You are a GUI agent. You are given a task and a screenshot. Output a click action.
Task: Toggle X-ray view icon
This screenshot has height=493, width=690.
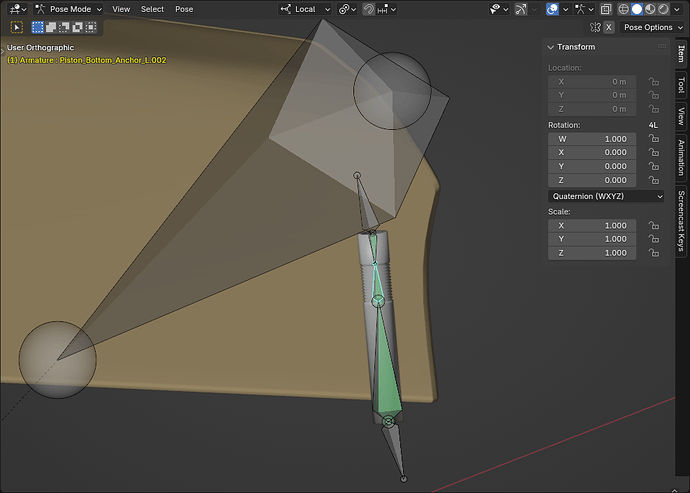(x=606, y=9)
